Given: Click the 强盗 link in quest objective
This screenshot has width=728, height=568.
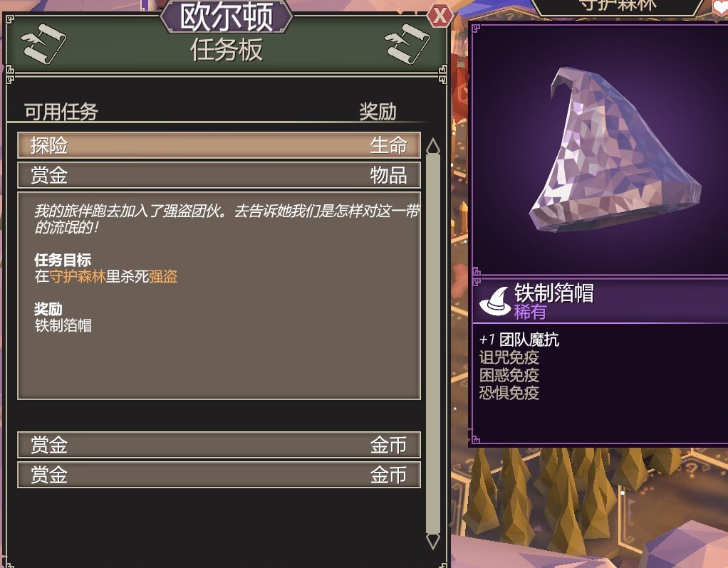Looking at the screenshot, I should (163, 277).
